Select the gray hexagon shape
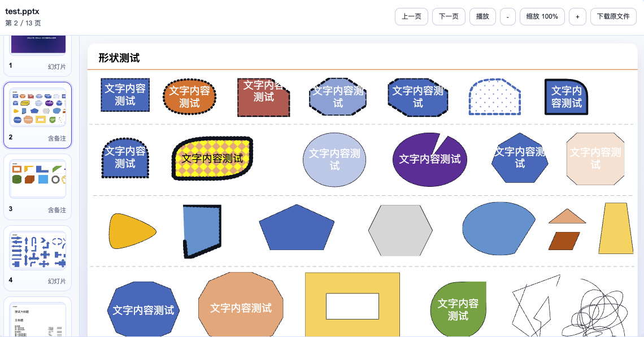This screenshot has height=337, width=644. click(x=401, y=231)
